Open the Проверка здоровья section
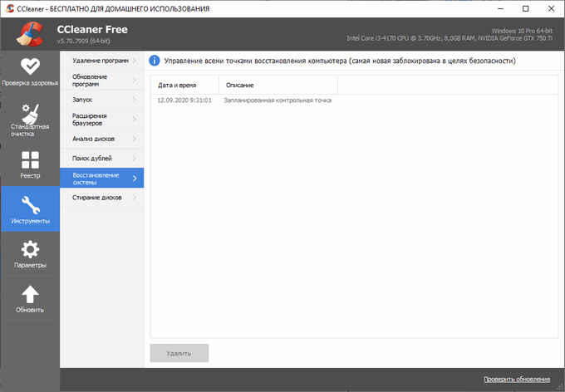Viewport: 565px width, 392px height. coord(30,73)
